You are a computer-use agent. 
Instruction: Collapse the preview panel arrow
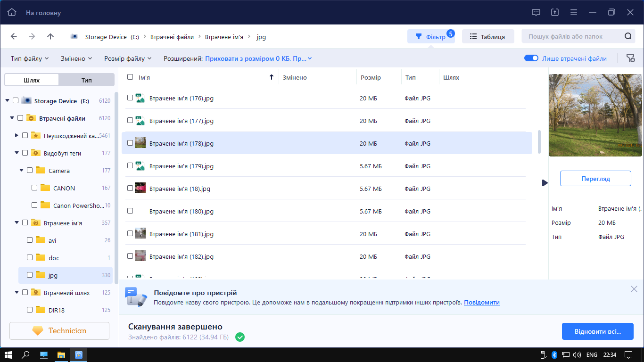[545, 183]
